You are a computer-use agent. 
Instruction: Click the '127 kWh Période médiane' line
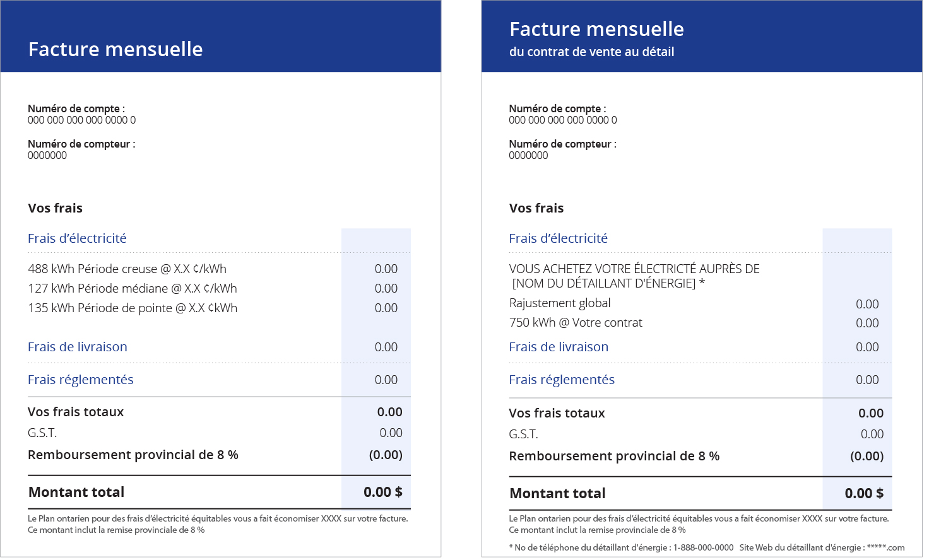pos(133,288)
